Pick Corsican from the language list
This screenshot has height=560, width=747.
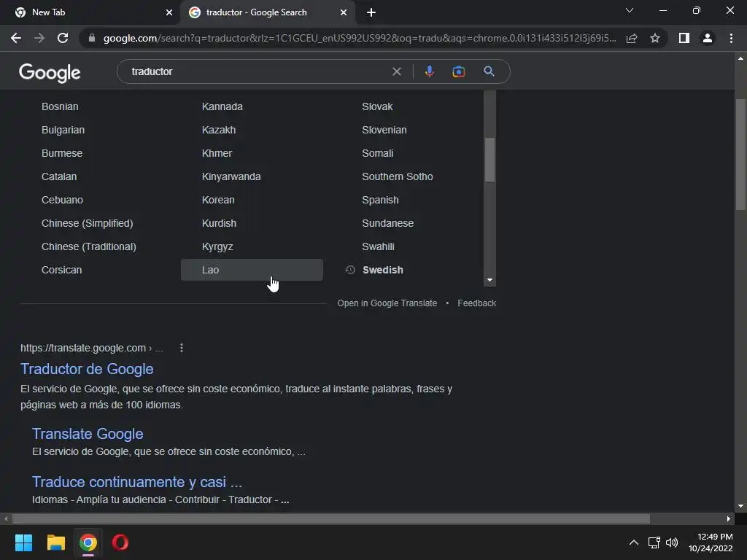(x=61, y=270)
